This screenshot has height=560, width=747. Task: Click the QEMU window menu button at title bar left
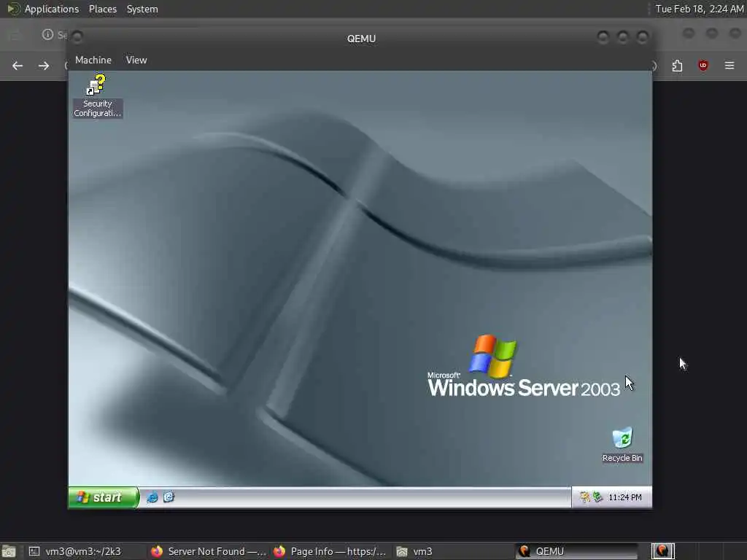tap(77, 36)
